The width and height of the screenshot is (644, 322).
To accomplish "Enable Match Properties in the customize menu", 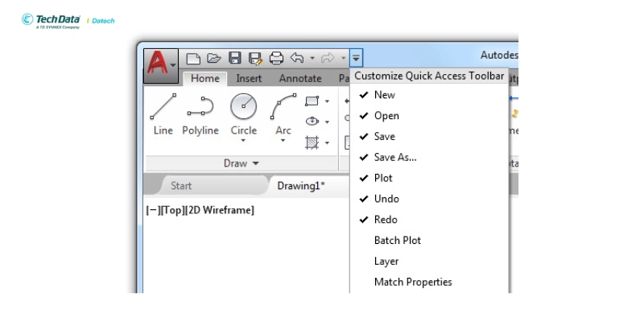I will pyautogui.click(x=429, y=283).
